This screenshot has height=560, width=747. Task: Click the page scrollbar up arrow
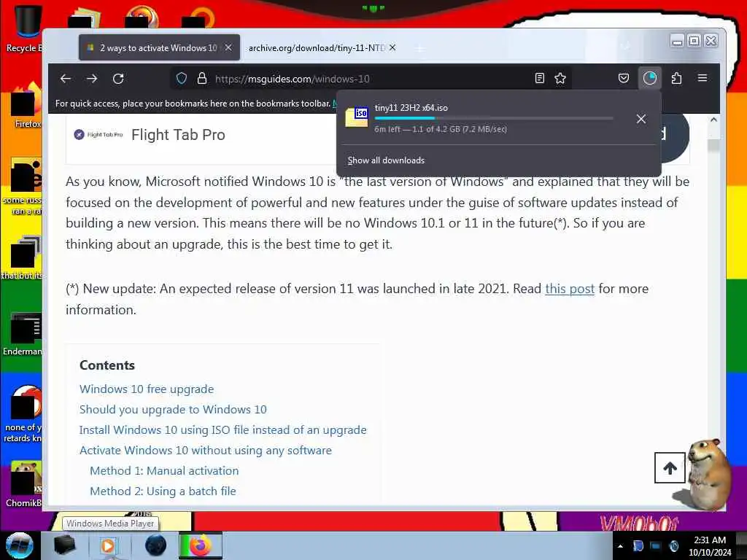pos(713,120)
